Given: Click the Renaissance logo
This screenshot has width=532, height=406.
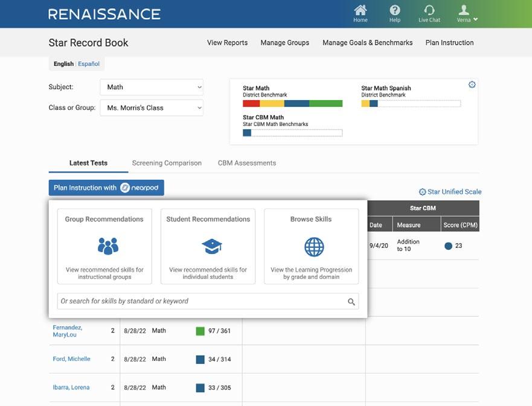Looking at the screenshot, I should [x=104, y=14].
